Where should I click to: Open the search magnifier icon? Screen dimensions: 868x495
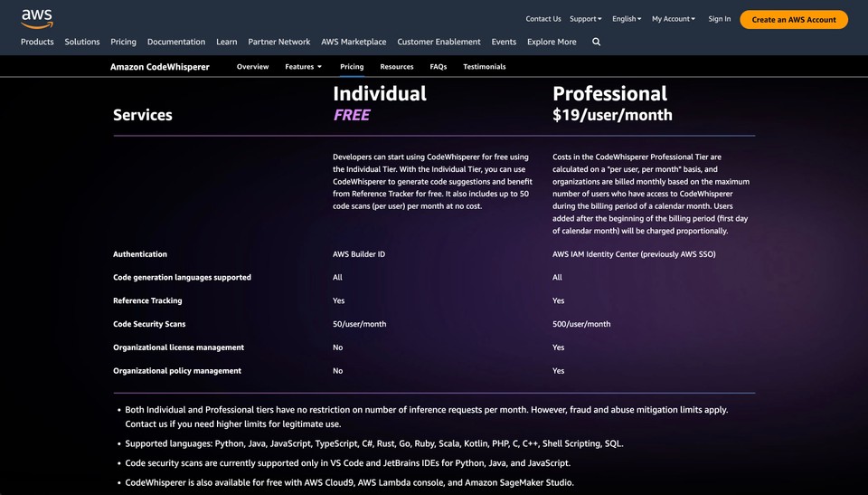596,42
